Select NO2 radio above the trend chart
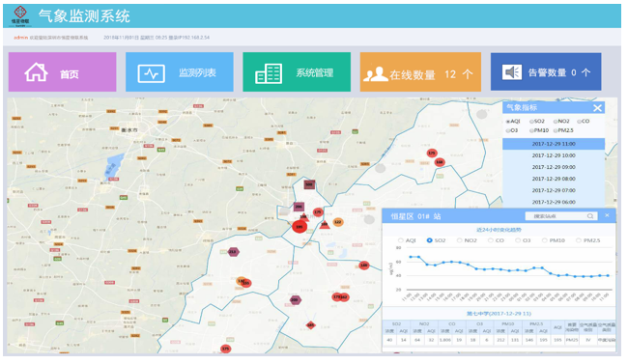Viewport: 628px width, 364px height. point(459,240)
